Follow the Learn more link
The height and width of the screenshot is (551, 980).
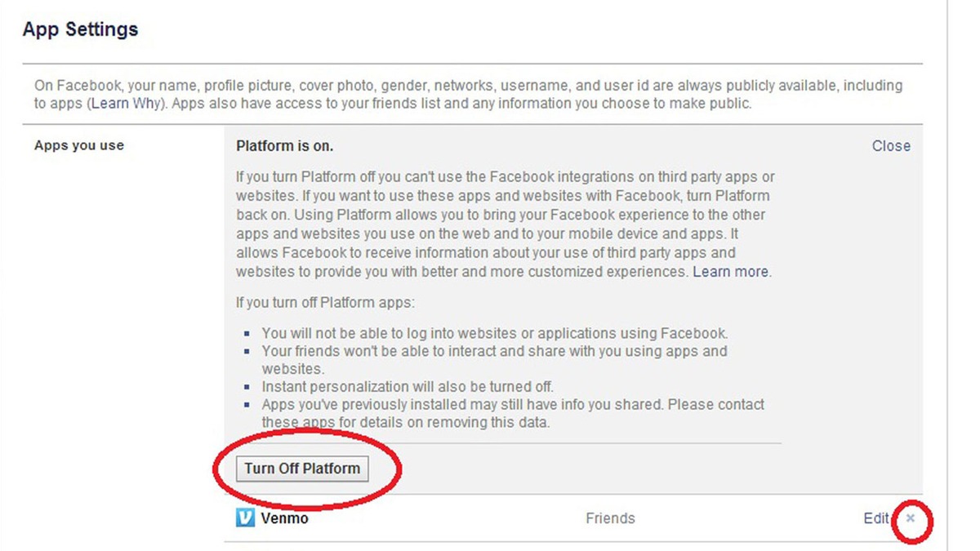point(730,272)
